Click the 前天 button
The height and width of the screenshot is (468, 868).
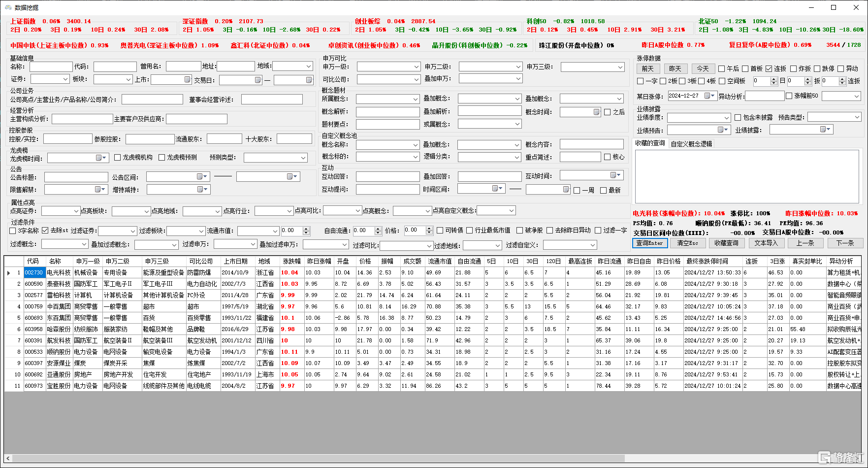click(x=648, y=68)
